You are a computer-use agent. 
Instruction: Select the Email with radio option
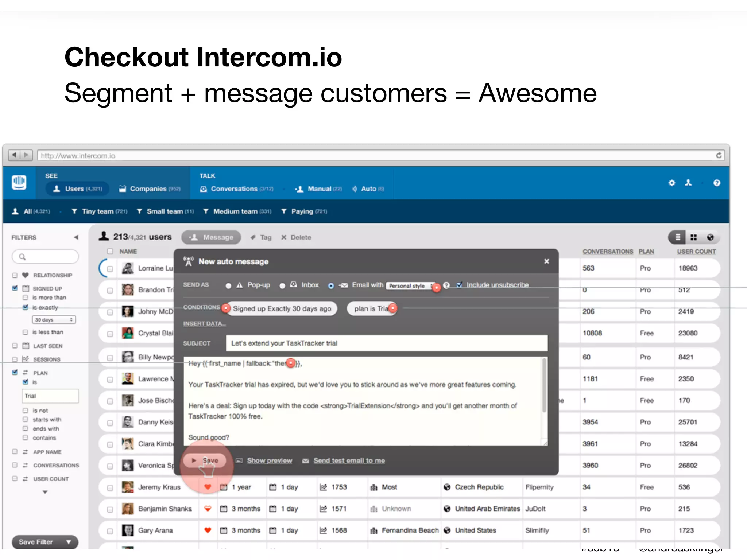tap(331, 285)
